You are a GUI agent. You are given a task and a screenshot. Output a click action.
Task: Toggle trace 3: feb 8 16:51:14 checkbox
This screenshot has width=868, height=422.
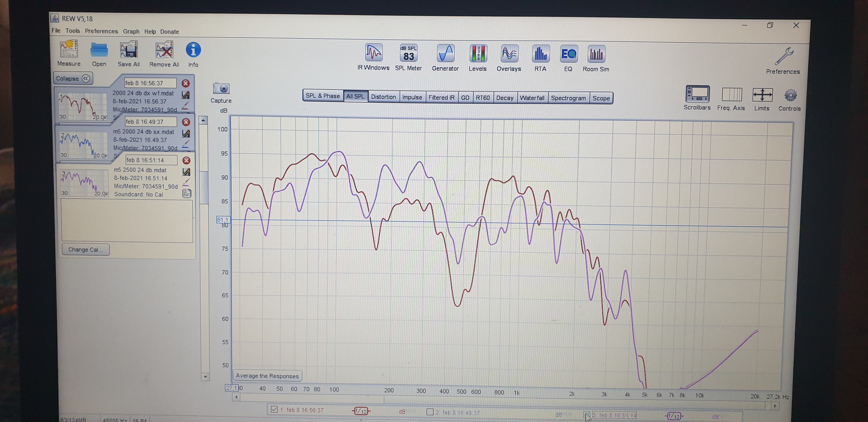pos(587,414)
